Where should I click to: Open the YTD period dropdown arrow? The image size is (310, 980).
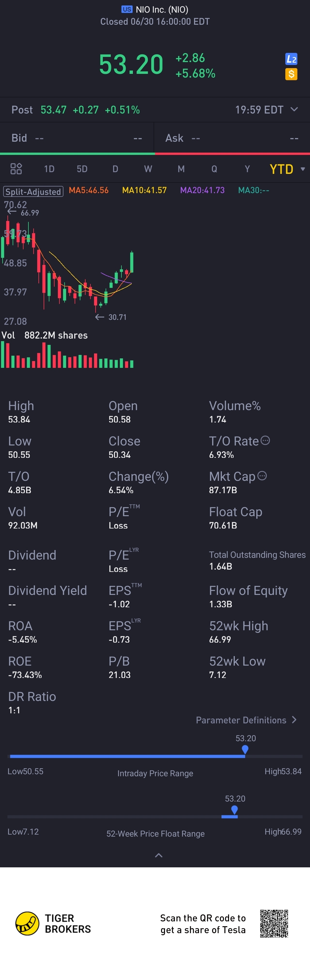(303, 169)
